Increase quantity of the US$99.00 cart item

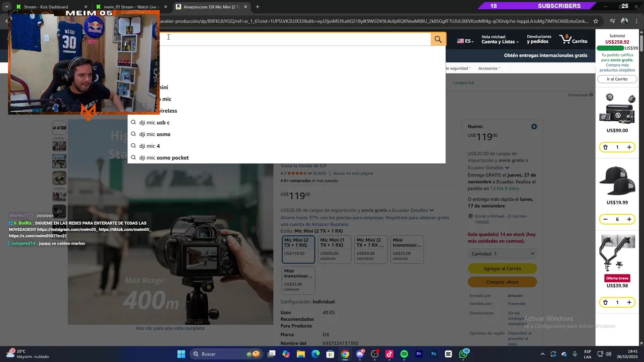pos(629,147)
